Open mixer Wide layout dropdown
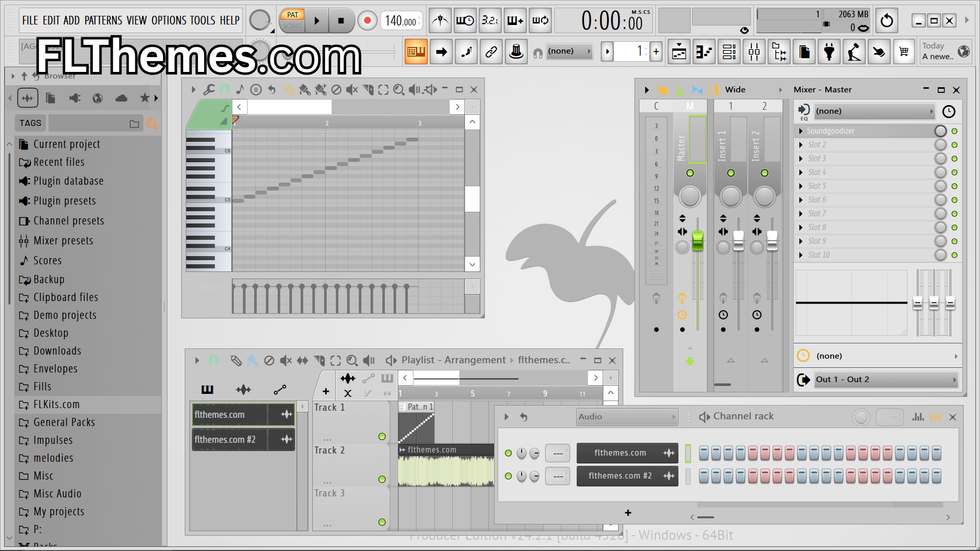The image size is (980, 551). [753, 90]
